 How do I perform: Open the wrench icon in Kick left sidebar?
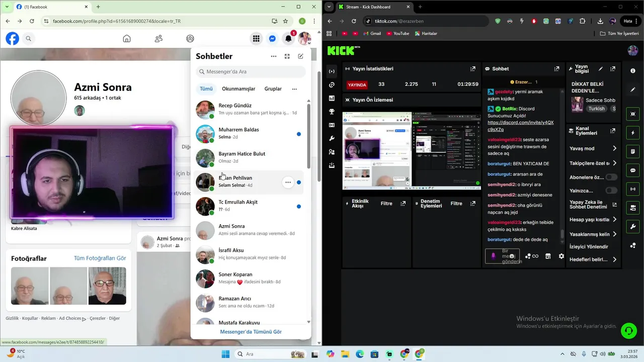click(332, 138)
